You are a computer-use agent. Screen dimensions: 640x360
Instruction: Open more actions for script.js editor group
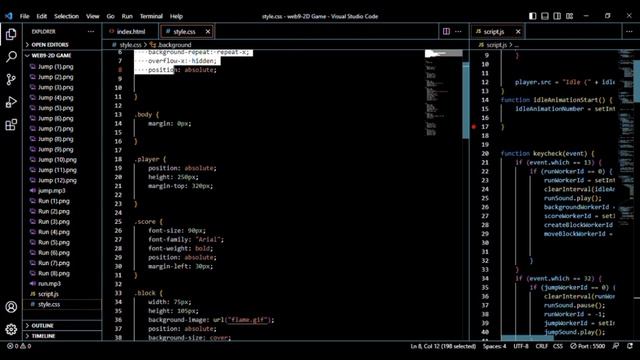click(629, 31)
